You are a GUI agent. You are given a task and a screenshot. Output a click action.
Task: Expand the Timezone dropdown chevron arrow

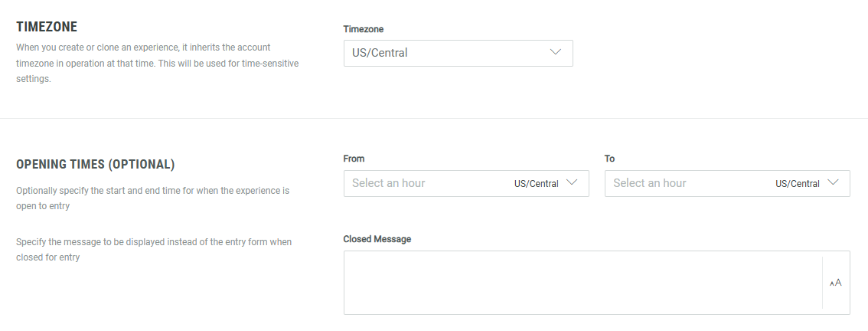tap(556, 53)
